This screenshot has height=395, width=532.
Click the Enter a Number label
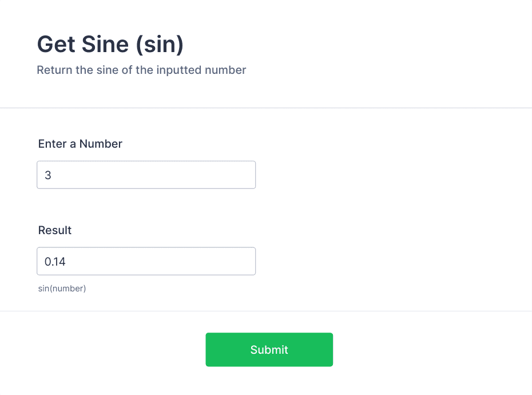click(x=80, y=144)
